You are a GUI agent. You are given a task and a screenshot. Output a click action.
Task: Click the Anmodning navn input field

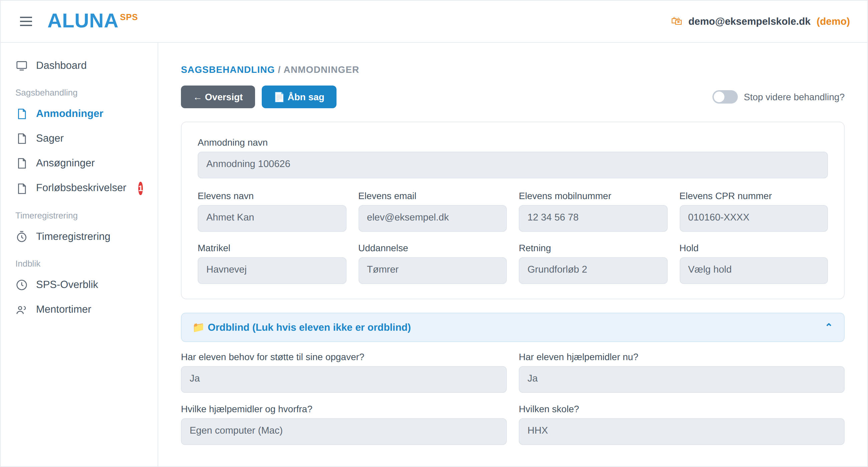pos(512,165)
